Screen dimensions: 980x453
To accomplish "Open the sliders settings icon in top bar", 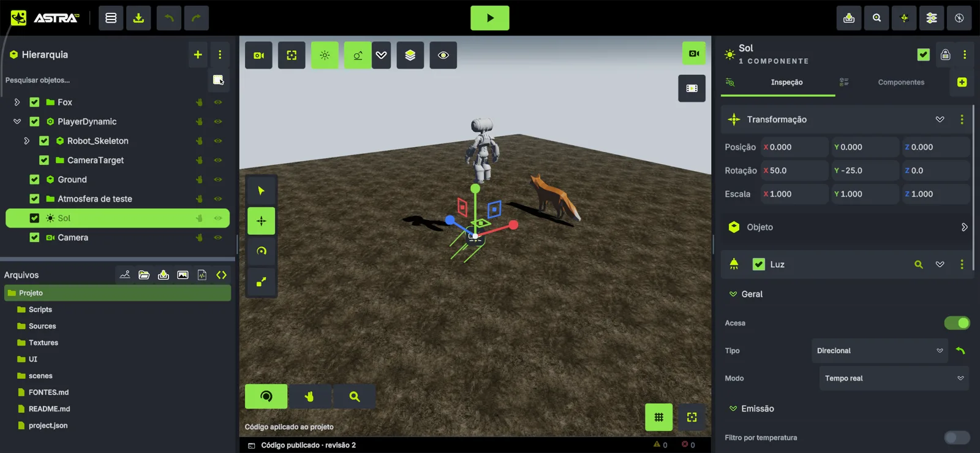I will pos(932,18).
